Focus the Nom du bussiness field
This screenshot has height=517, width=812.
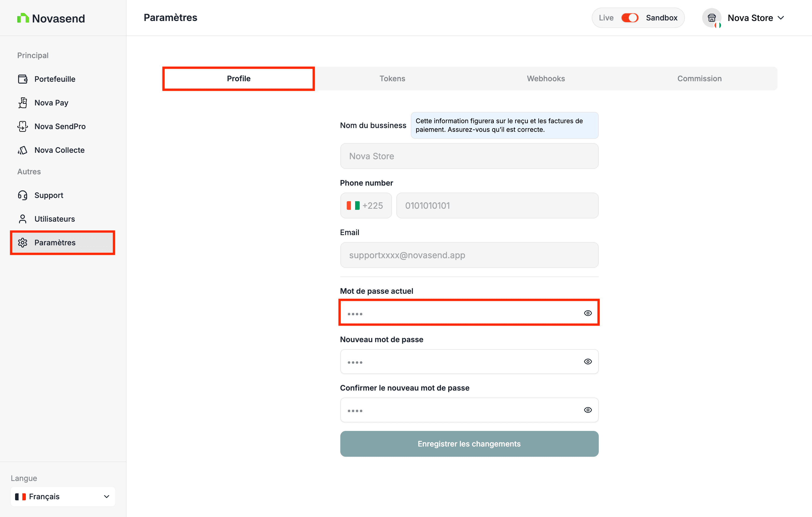469,156
